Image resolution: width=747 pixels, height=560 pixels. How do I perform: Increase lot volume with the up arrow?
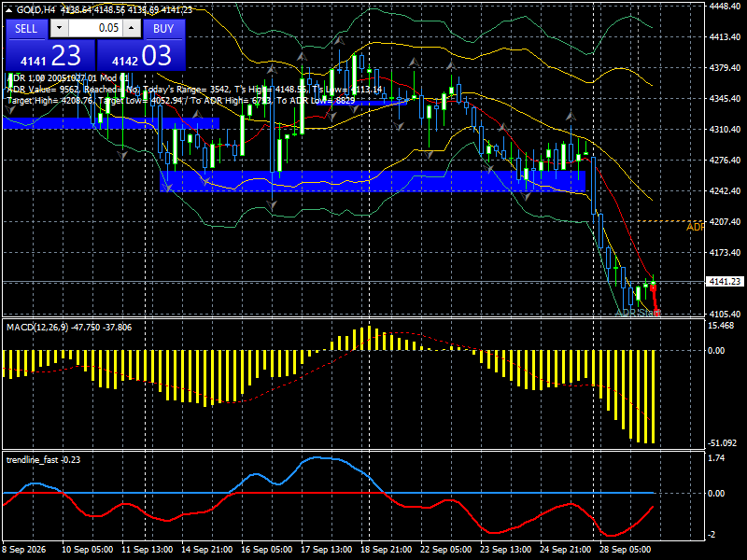point(132,28)
